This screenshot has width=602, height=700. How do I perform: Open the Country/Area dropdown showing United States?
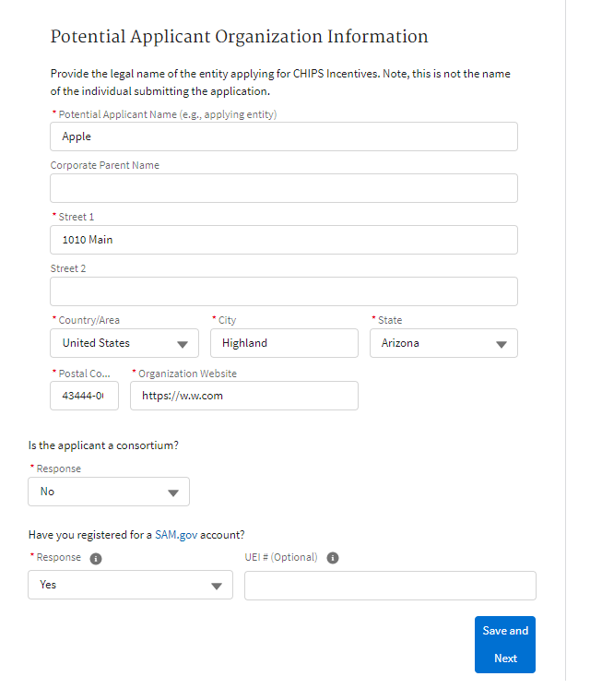[125, 343]
